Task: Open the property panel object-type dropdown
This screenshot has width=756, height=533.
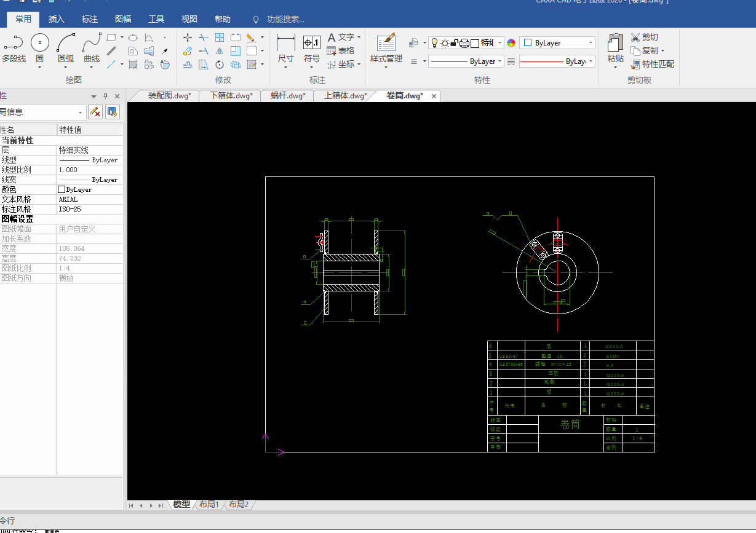Action: pyautogui.click(x=81, y=112)
